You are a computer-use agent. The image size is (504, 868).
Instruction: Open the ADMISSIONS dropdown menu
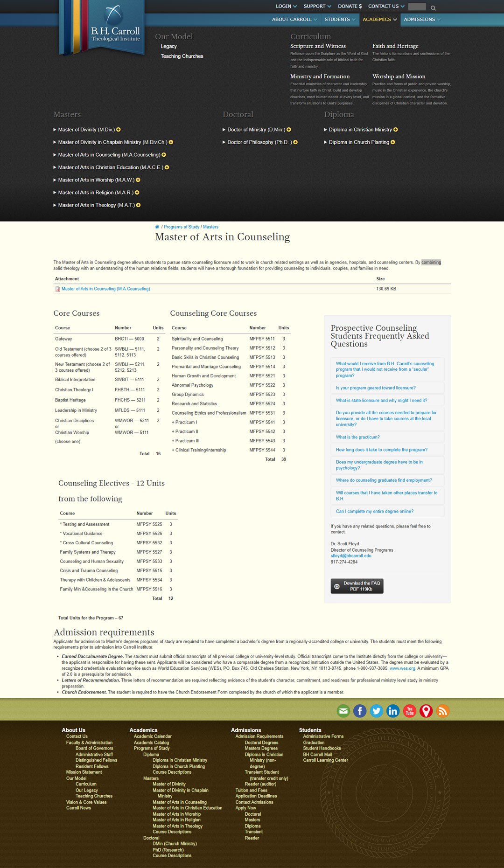[422, 20]
